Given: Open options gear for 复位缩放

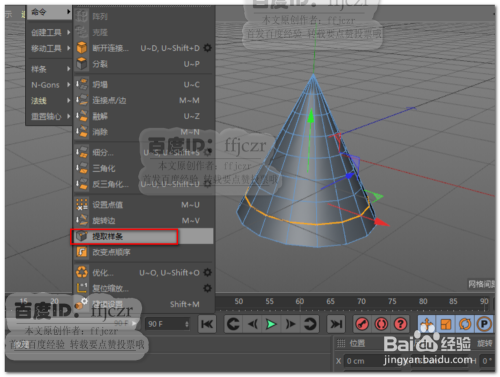Looking at the screenshot, I should point(208,288).
